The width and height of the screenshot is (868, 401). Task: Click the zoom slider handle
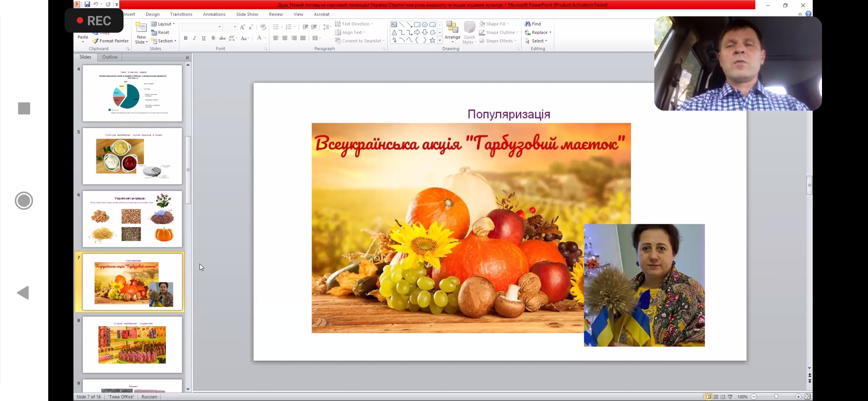point(776,397)
